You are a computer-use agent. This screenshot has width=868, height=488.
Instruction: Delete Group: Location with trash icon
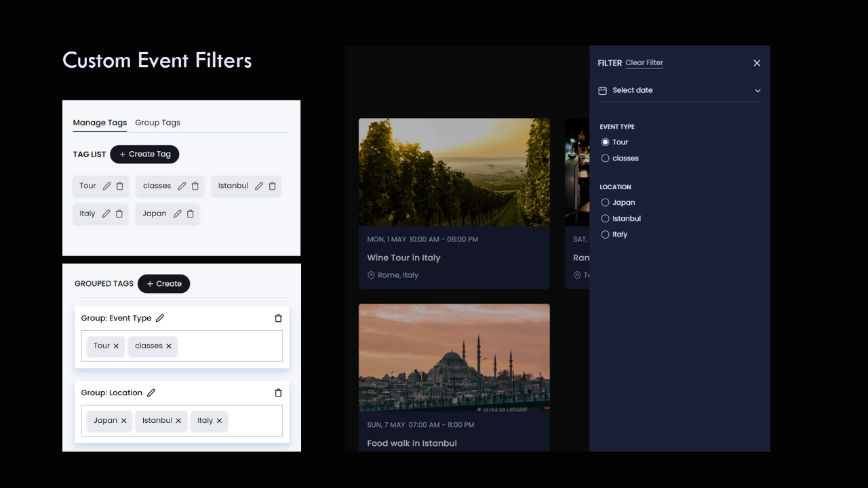[278, 392]
